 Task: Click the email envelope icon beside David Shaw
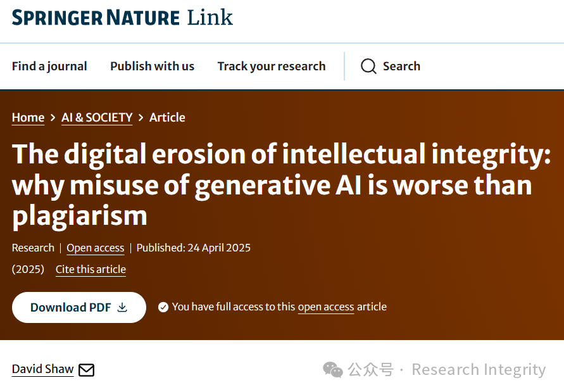click(86, 370)
